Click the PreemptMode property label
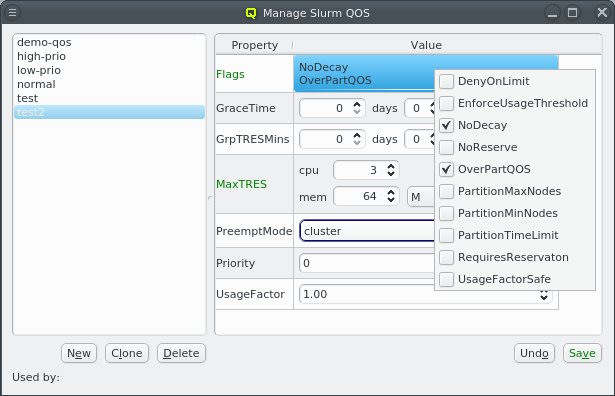 point(254,231)
